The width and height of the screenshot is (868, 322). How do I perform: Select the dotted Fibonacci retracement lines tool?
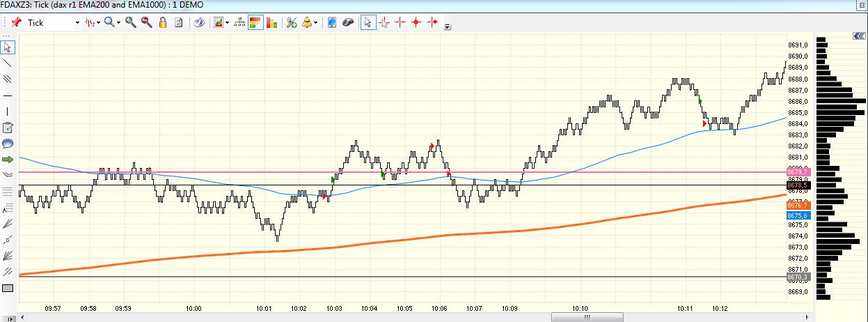(8, 191)
